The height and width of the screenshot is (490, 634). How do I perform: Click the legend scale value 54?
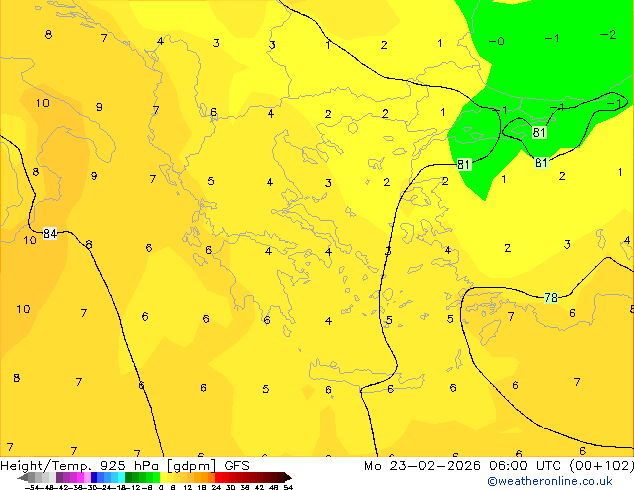coord(288,488)
